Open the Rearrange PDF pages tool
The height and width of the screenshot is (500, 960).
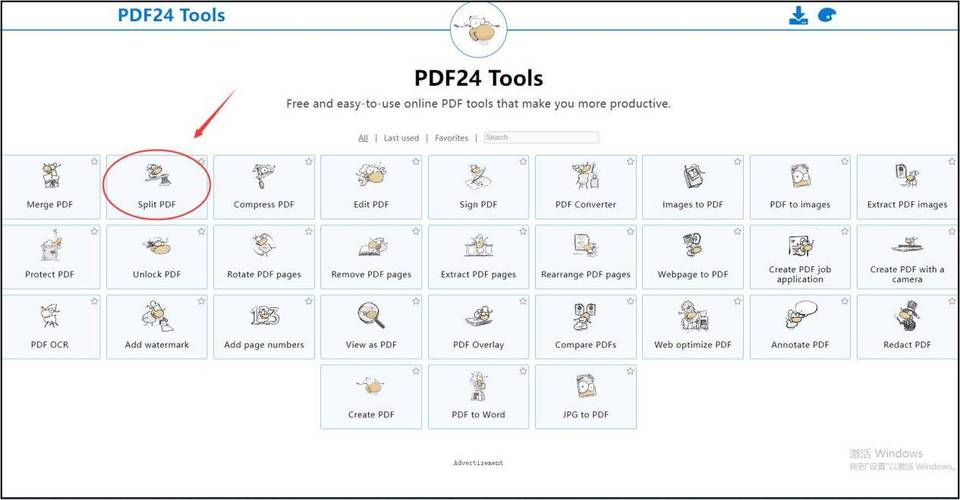(x=585, y=257)
